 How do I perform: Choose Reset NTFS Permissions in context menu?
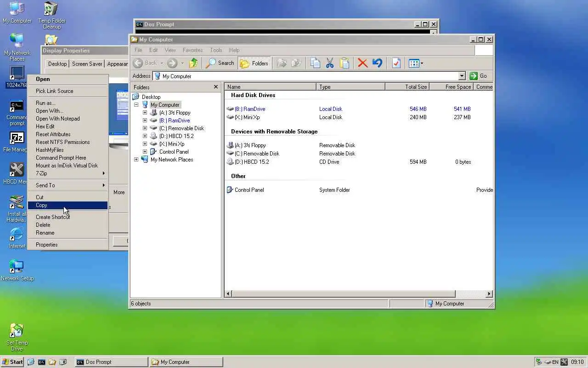(68, 142)
